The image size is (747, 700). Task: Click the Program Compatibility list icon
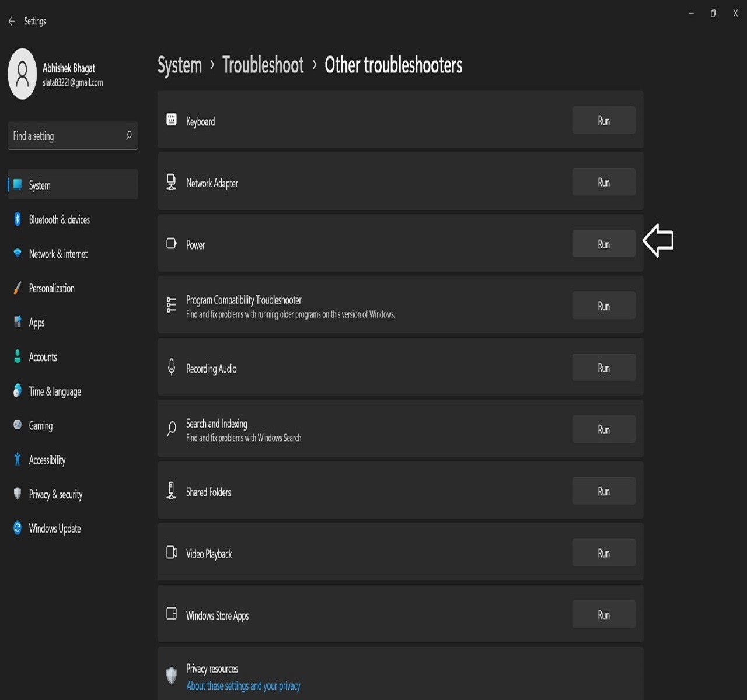pyautogui.click(x=172, y=305)
